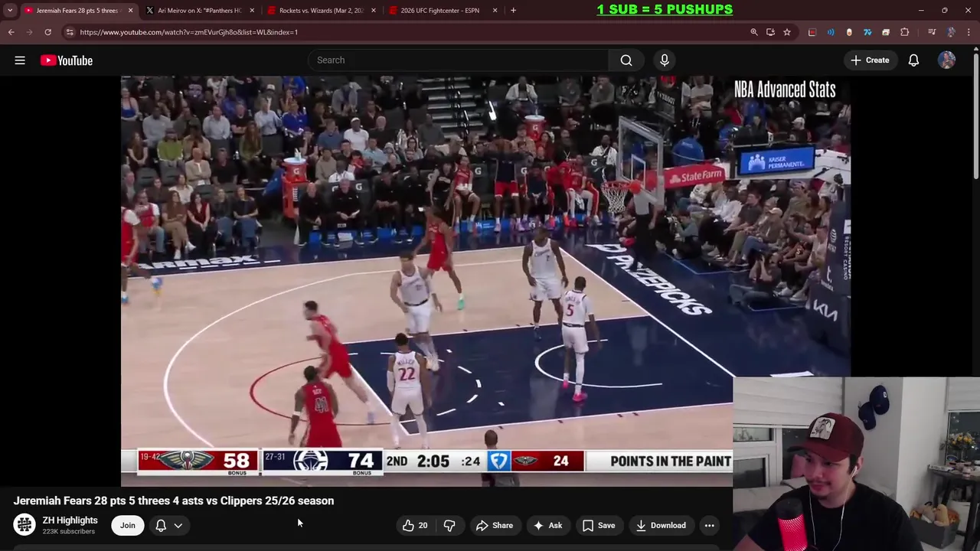The image size is (980, 551).
Task: Click the orange mouse-shaped extension icon
Action: (849, 32)
